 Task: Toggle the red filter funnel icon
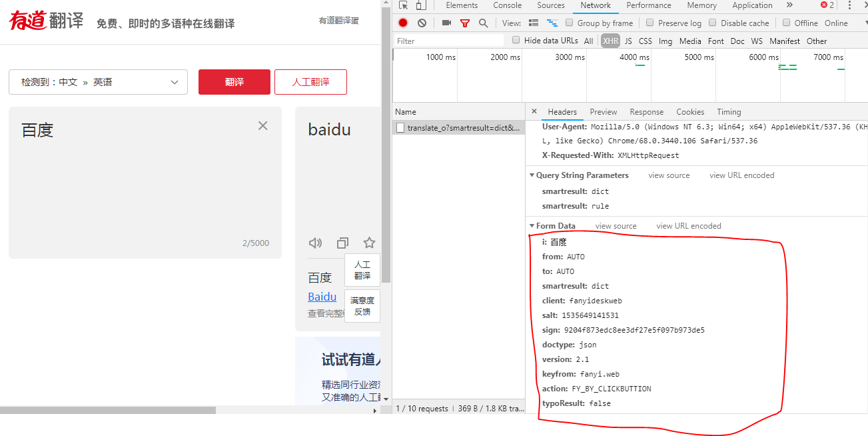[465, 23]
